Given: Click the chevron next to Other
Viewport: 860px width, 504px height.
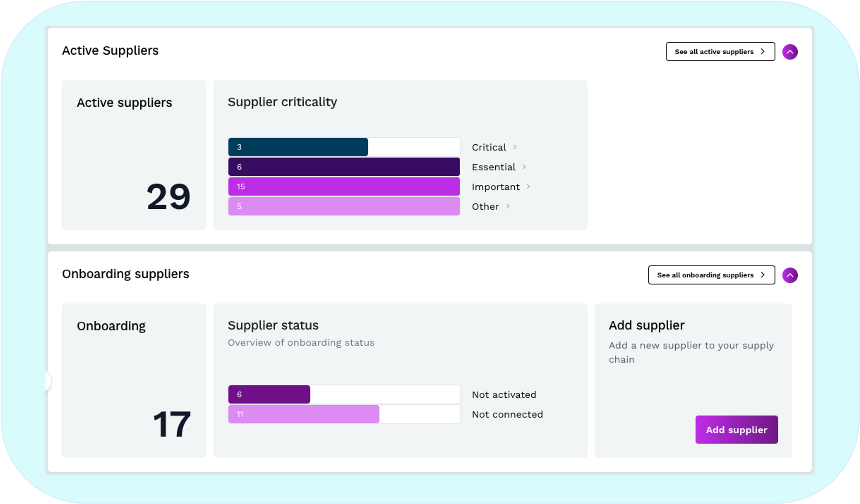Looking at the screenshot, I should 508,206.
